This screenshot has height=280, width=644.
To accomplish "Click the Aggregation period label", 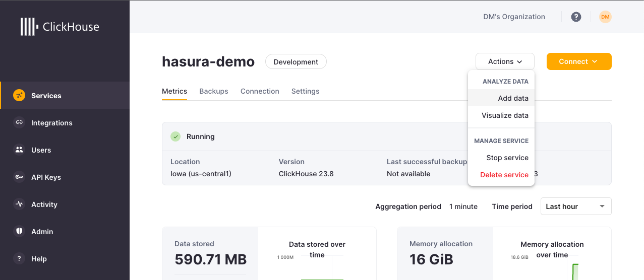I will coord(408,206).
